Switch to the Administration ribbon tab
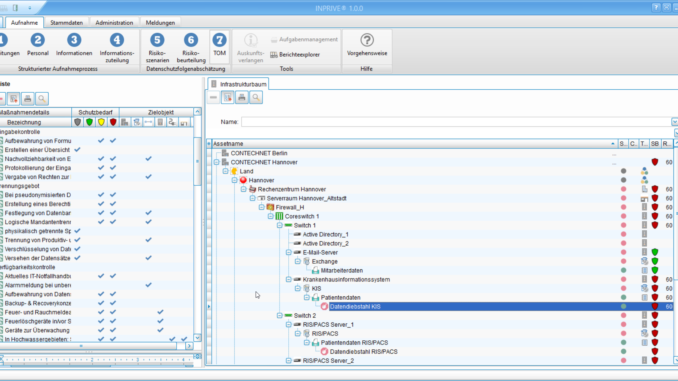Screen dimensions: 678x381 (x=114, y=22)
